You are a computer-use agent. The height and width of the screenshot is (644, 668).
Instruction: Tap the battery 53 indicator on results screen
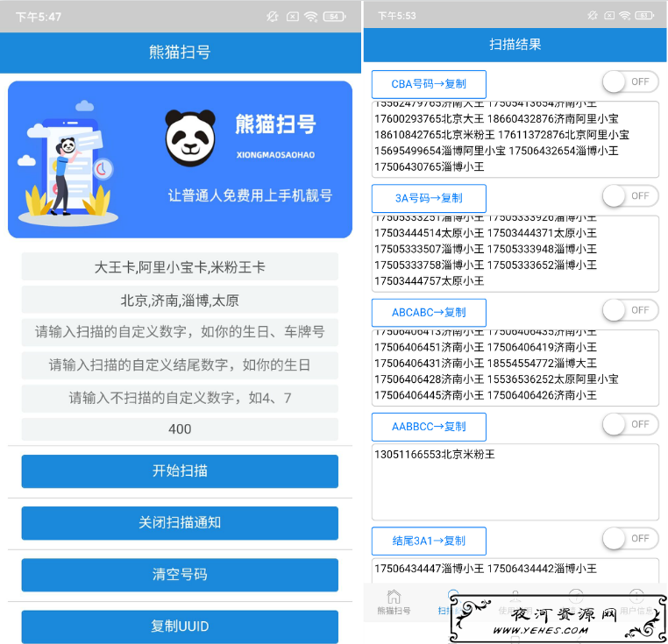pyautogui.click(x=644, y=16)
